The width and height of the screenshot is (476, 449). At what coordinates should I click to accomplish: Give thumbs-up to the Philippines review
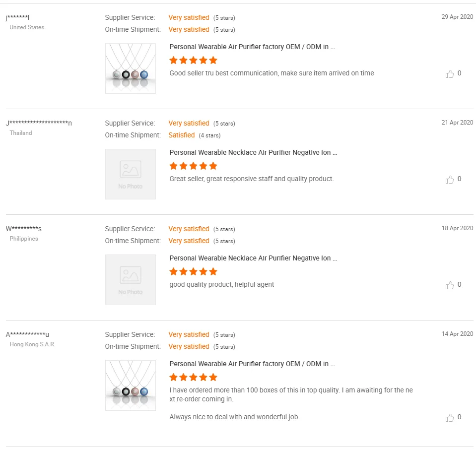[450, 285]
